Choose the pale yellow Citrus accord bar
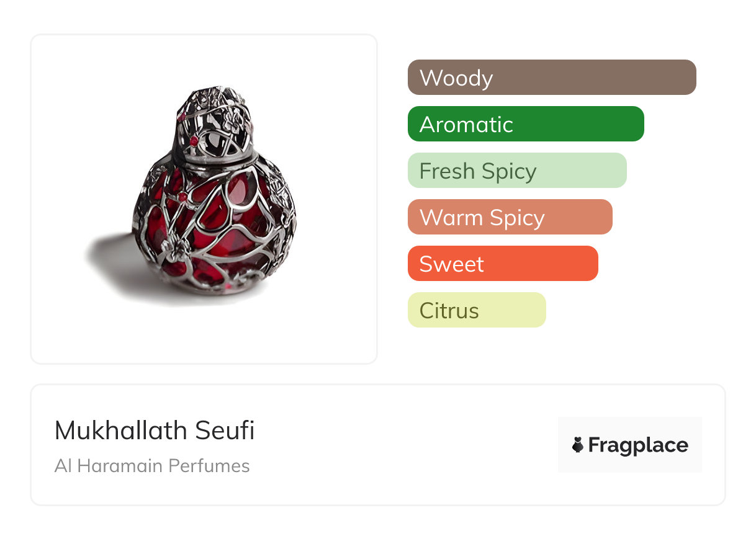 coord(477,310)
